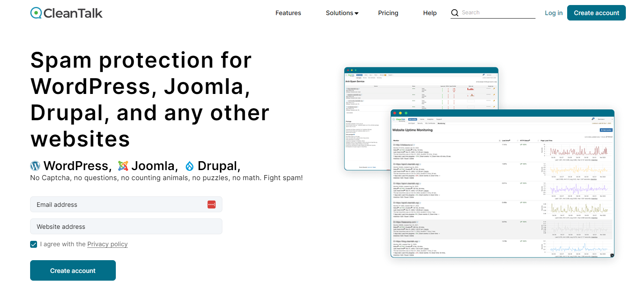The image size is (644, 305).
Task: Open the Privacy policy link
Action: click(x=107, y=244)
